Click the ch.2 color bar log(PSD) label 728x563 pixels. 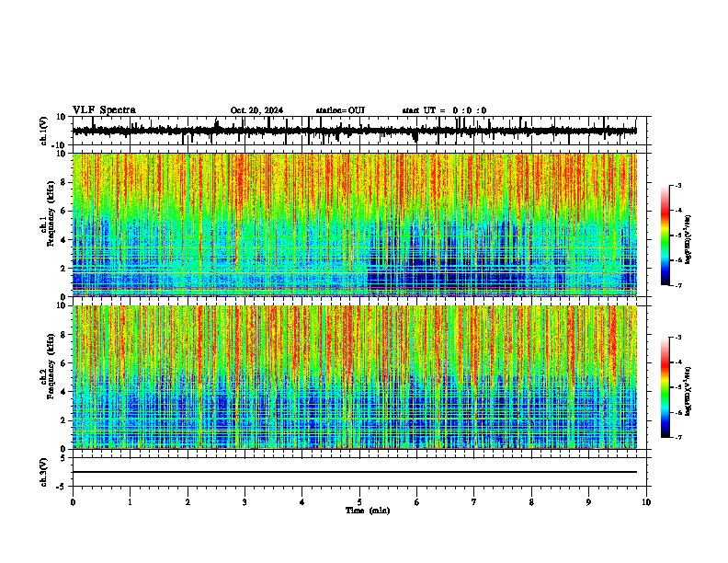coord(688,391)
